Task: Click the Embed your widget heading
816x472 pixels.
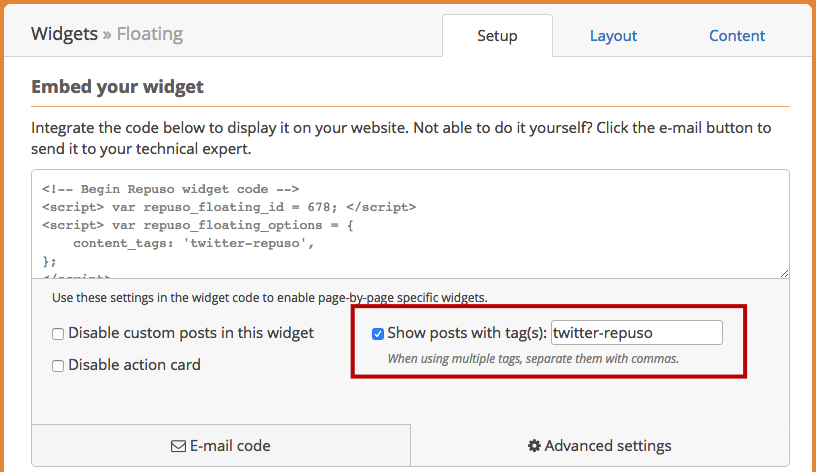Action: pyautogui.click(x=118, y=86)
